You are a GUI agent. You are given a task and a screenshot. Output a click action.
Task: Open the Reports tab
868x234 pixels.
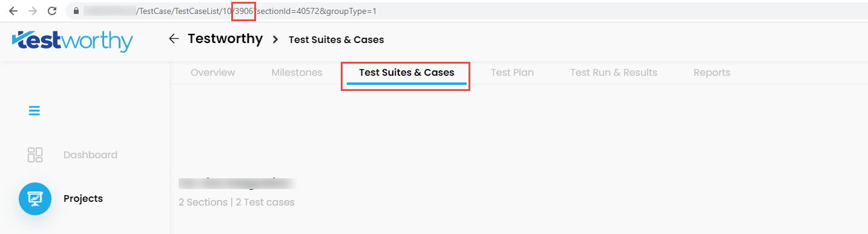click(x=712, y=73)
